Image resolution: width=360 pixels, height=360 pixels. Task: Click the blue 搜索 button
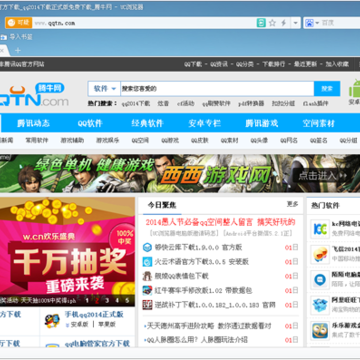pyautogui.click(x=327, y=89)
